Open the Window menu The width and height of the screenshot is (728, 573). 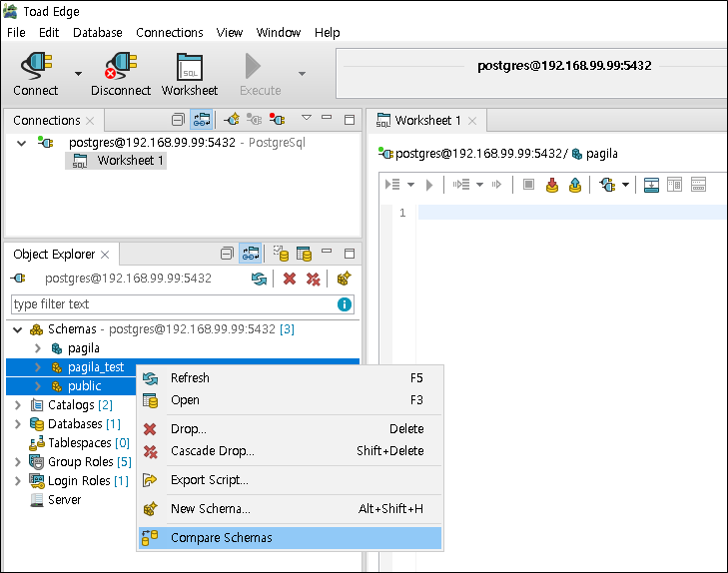click(x=279, y=33)
